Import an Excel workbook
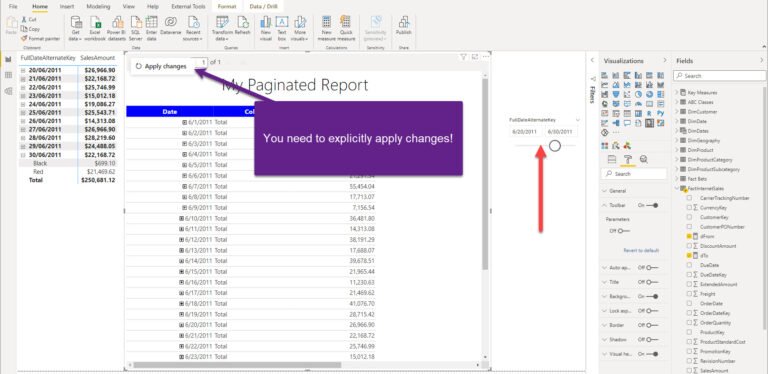 (x=95, y=28)
